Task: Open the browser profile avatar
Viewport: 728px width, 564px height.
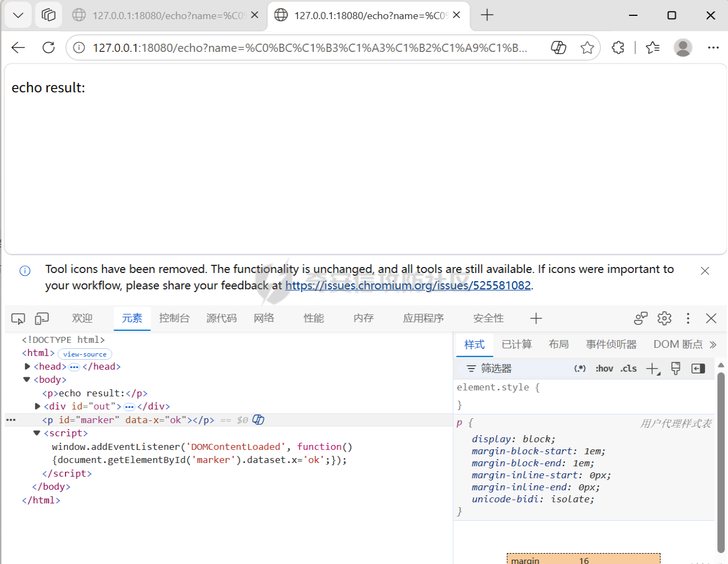Action: (x=683, y=48)
